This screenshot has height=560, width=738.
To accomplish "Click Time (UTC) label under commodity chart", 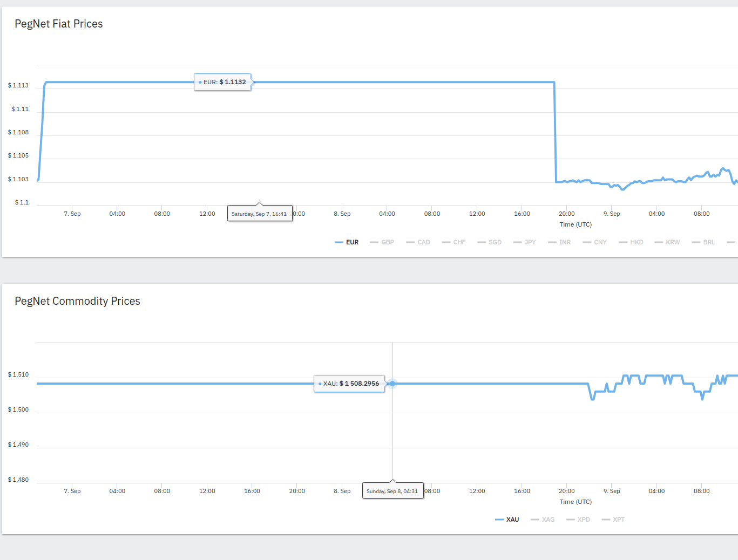I will tap(575, 502).
